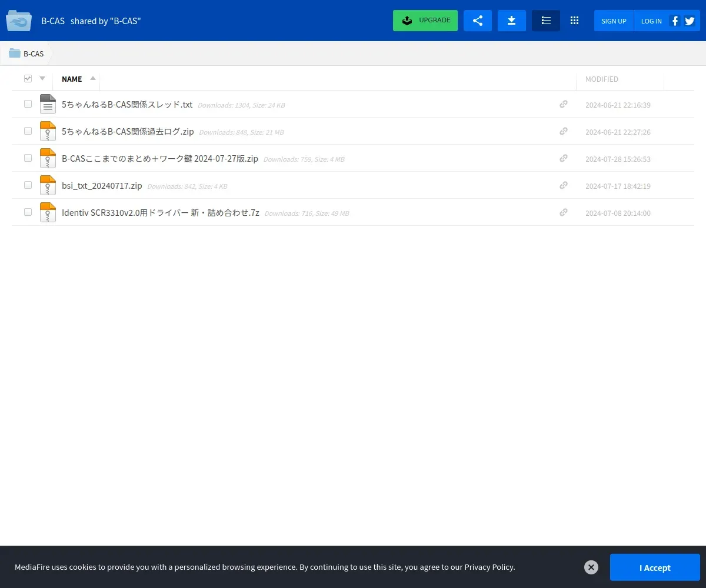Click the text file icon of B-CAS関係スレッド.txt
Screen dimensions: 706x588
[48, 104]
